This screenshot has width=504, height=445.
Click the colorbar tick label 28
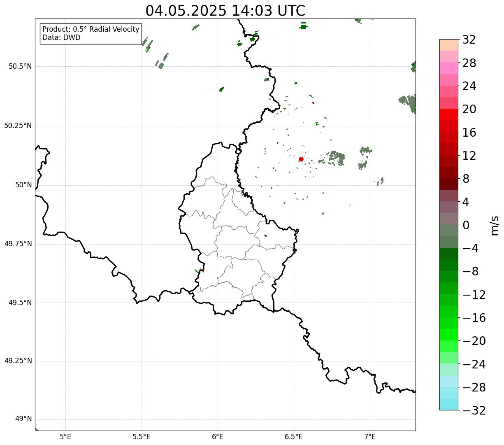pyautogui.click(x=469, y=63)
